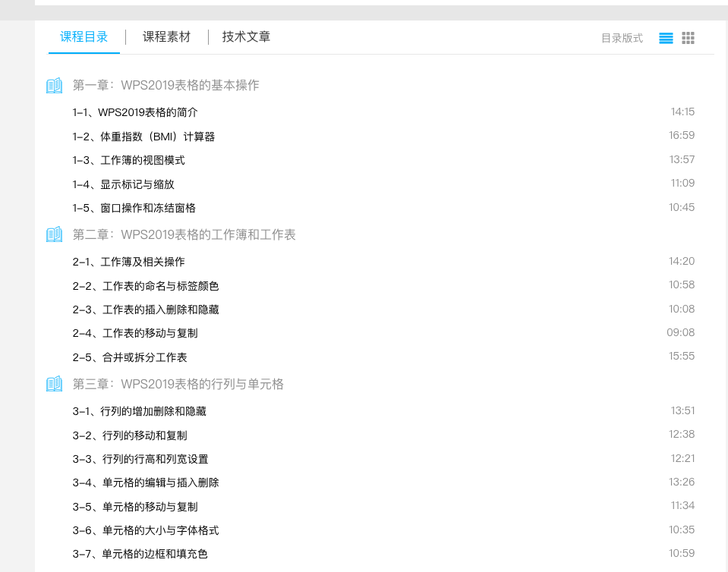Open lesson 1-5、窗口操作和冻结窗格
This screenshot has width=728, height=572.
(134, 208)
